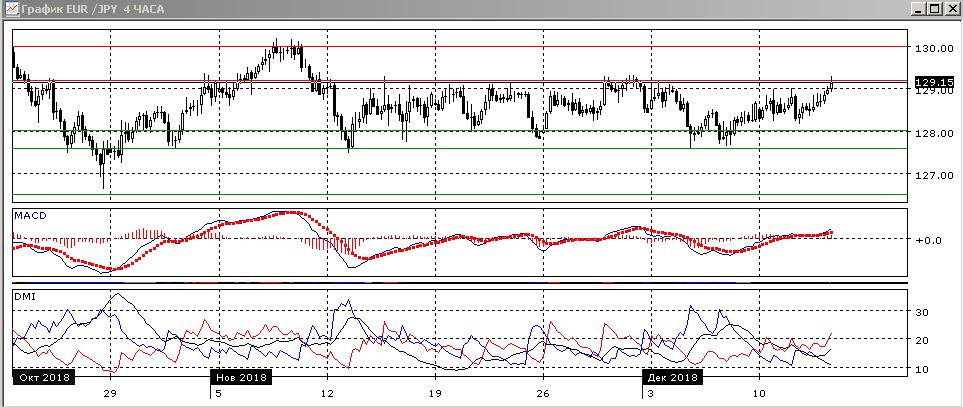Image resolution: width=963 pixels, height=407 pixels.
Task: Click the DMI indicator label
Action: 25,297
